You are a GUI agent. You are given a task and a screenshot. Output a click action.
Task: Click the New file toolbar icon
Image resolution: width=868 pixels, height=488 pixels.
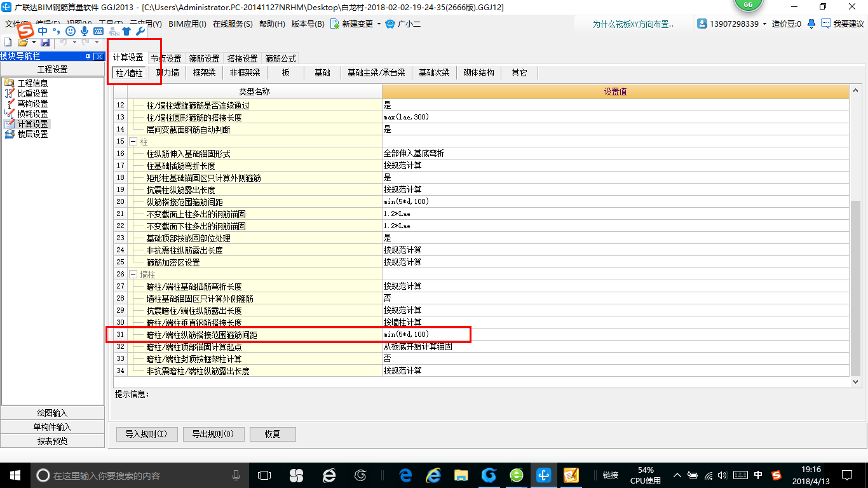pyautogui.click(x=8, y=42)
